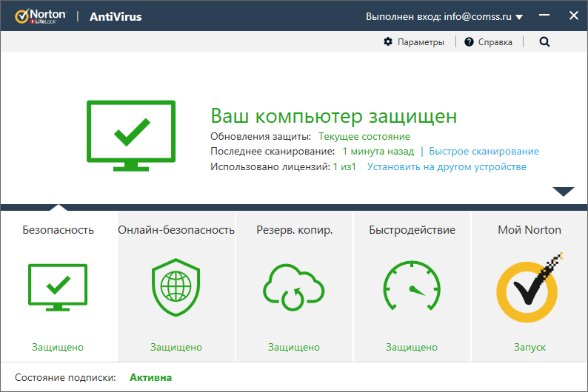Click the 1 минута назад link
The height and width of the screenshot is (392, 588).
pos(378,152)
